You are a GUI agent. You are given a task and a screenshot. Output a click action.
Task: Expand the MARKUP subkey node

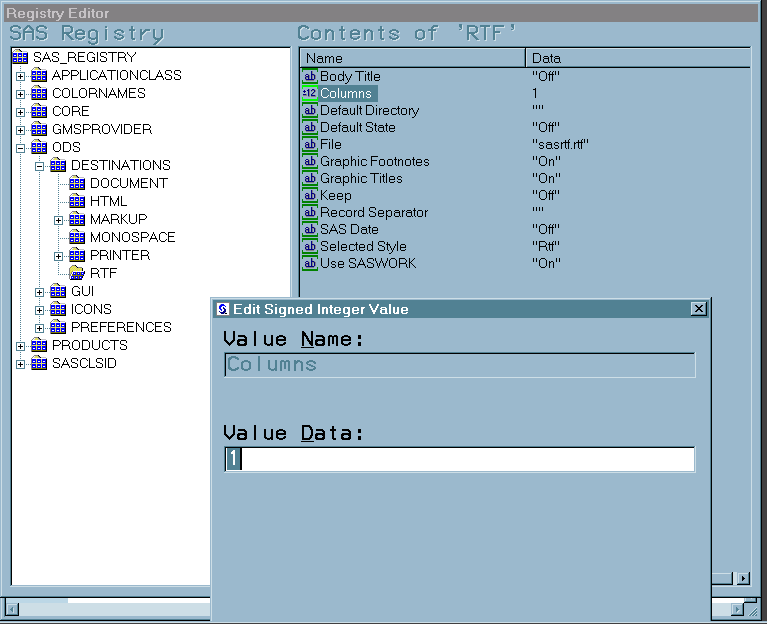click(x=58, y=219)
